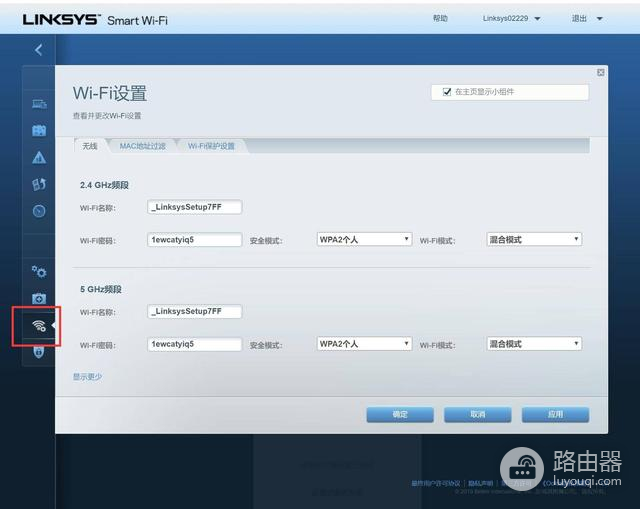Collapse the sidebar with the back arrow

[38, 49]
